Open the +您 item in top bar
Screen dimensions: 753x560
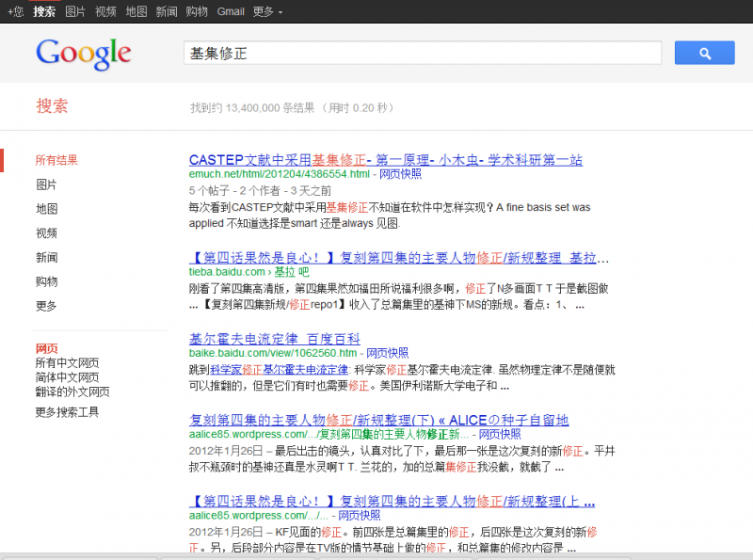click(15, 11)
